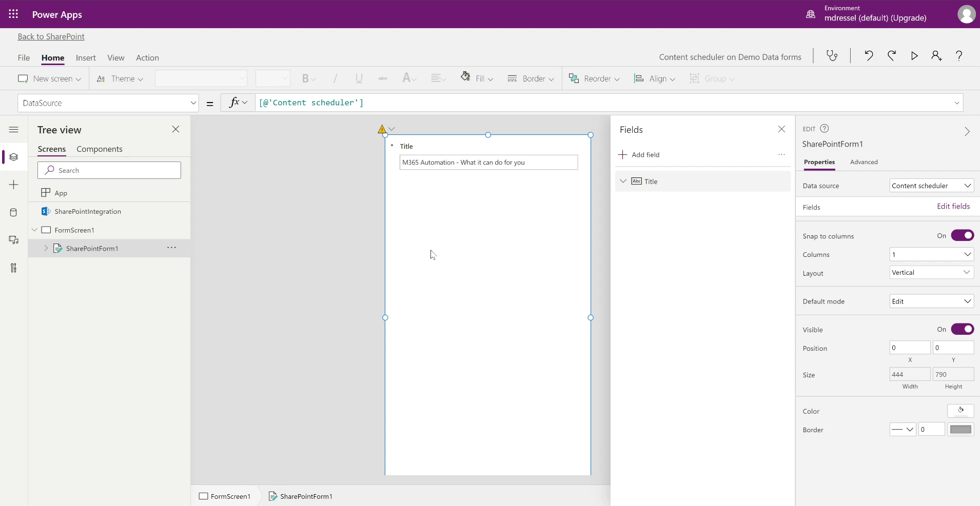Open the File menu
The width and height of the screenshot is (980, 506).
tap(24, 58)
